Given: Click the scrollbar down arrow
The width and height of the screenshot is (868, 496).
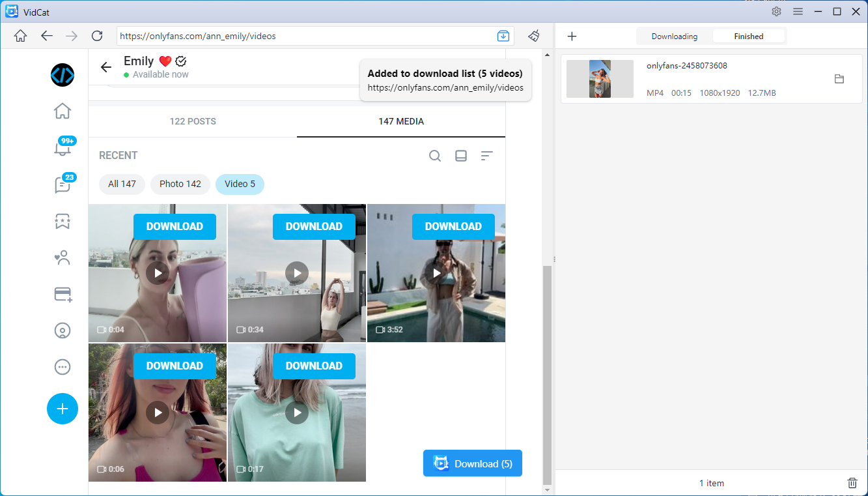Looking at the screenshot, I should click(x=547, y=489).
